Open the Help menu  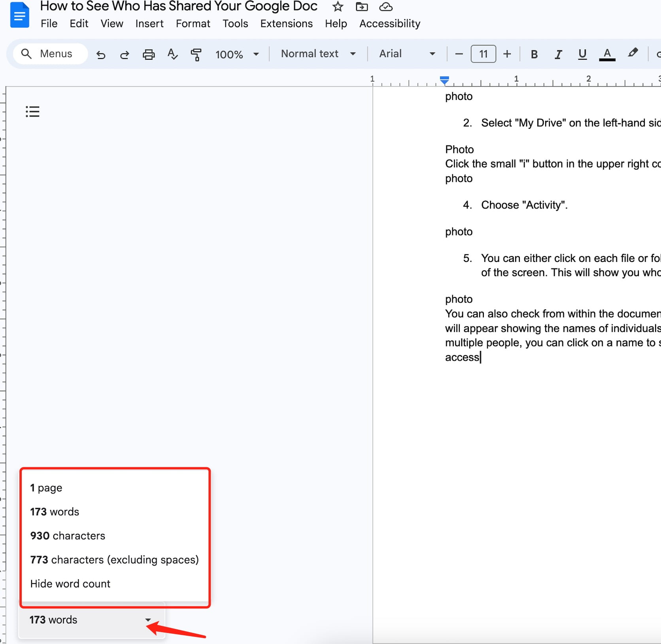pyautogui.click(x=336, y=24)
